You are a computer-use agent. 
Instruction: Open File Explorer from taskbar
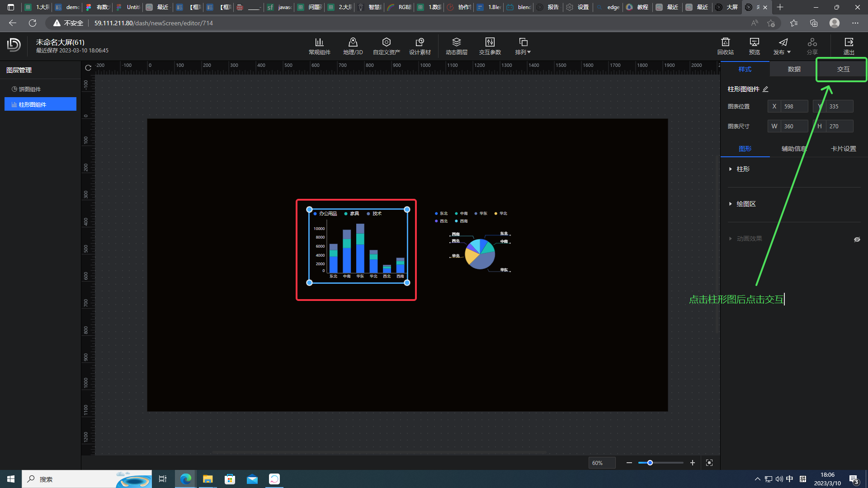point(208,479)
